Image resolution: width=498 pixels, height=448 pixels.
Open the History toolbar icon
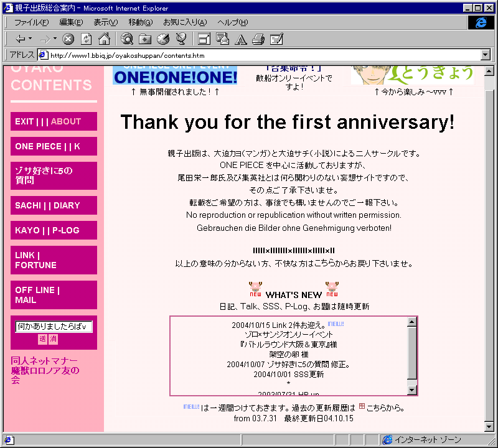pos(163,39)
